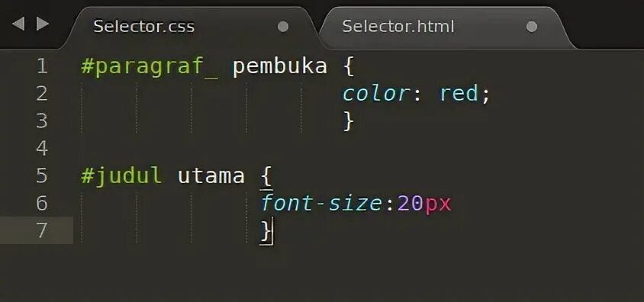Click line number 6 in the gutter
This screenshot has height=302, width=644.
pyautogui.click(x=42, y=203)
